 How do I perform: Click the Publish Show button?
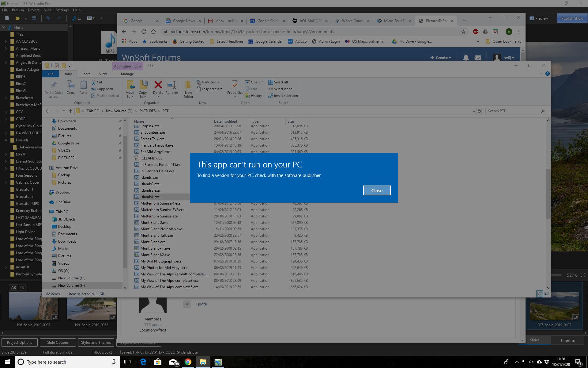tap(572, 18)
